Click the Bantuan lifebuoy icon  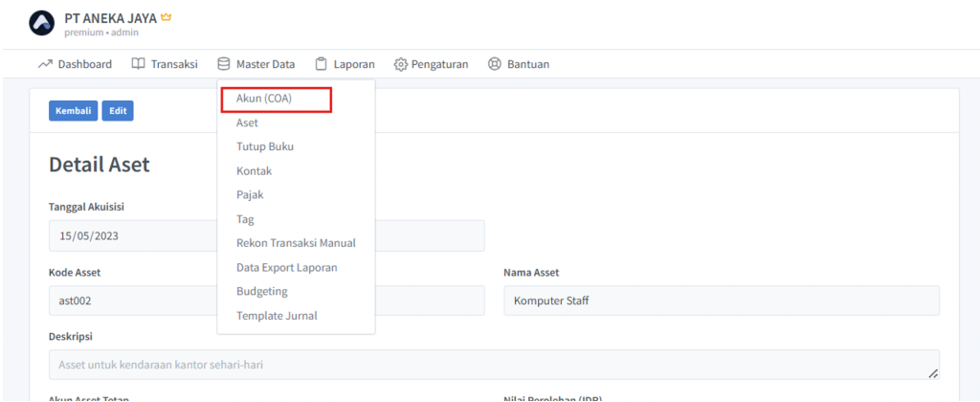pos(494,64)
